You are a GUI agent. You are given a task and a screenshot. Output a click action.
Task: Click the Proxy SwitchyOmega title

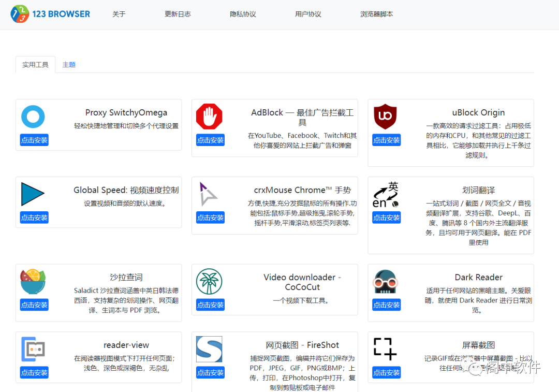pyautogui.click(x=126, y=112)
